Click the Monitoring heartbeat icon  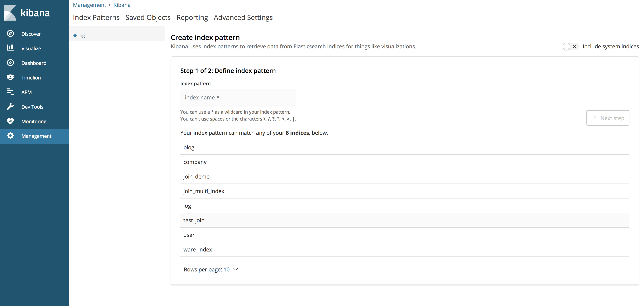click(x=10, y=121)
